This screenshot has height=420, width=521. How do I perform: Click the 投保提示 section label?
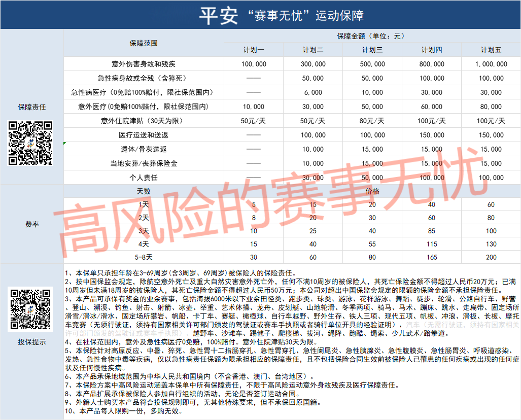pos(32,342)
